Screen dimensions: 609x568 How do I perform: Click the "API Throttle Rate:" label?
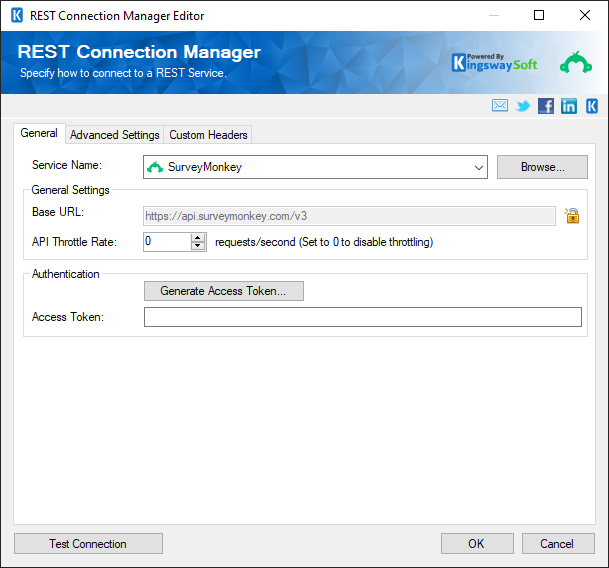click(74, 242)
